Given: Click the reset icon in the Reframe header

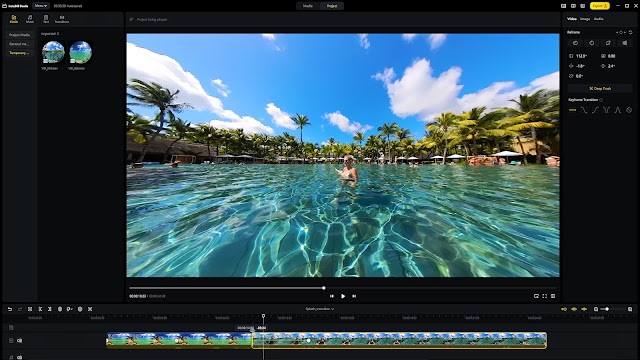Looking at the screenshot, I should [630, 32].
